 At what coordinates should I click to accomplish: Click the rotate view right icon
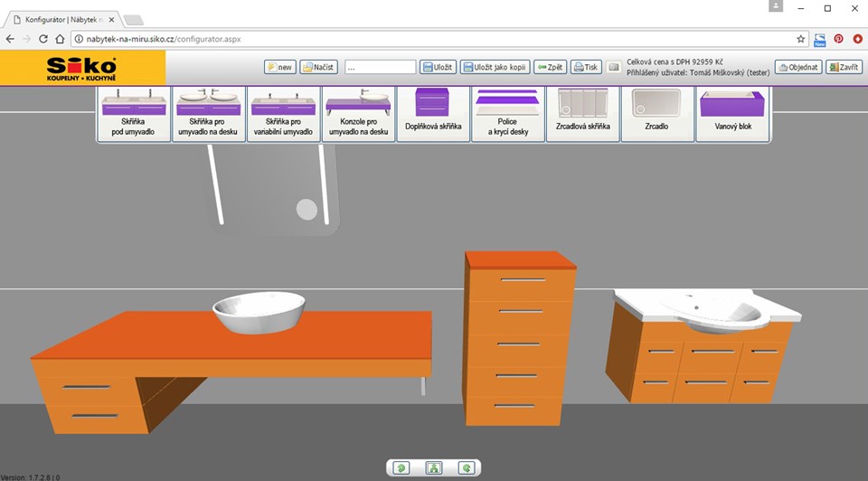[x=467, y=467]
